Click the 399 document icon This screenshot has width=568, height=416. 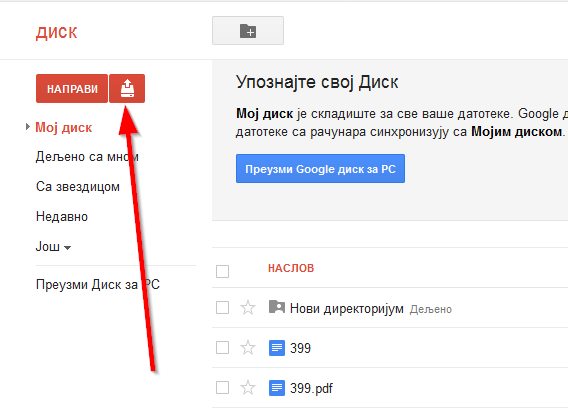pos(277,348)
